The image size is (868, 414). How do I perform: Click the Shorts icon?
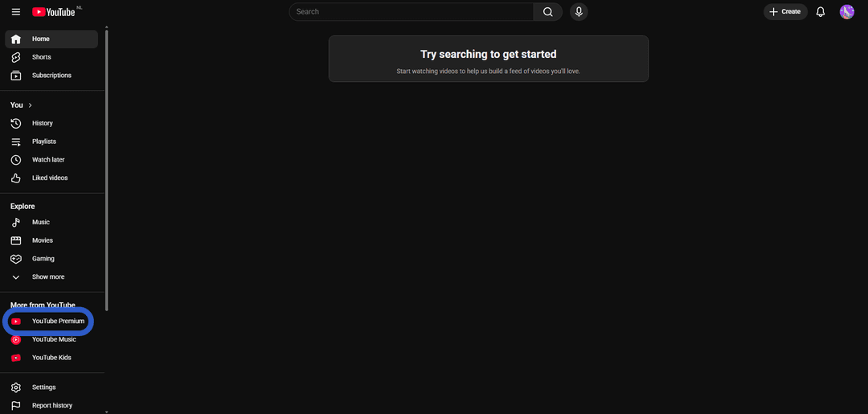16,57
